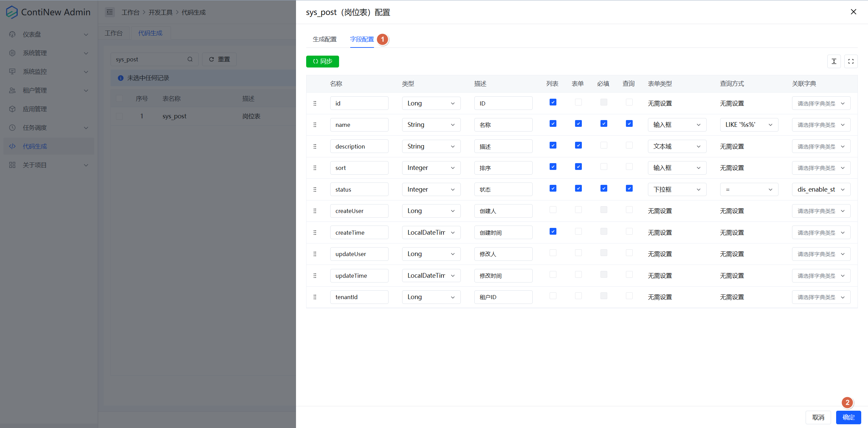The image size is (868, 428).
Task: Click the 租户管理 users sidebar icon
Action: tap(12, 90)
